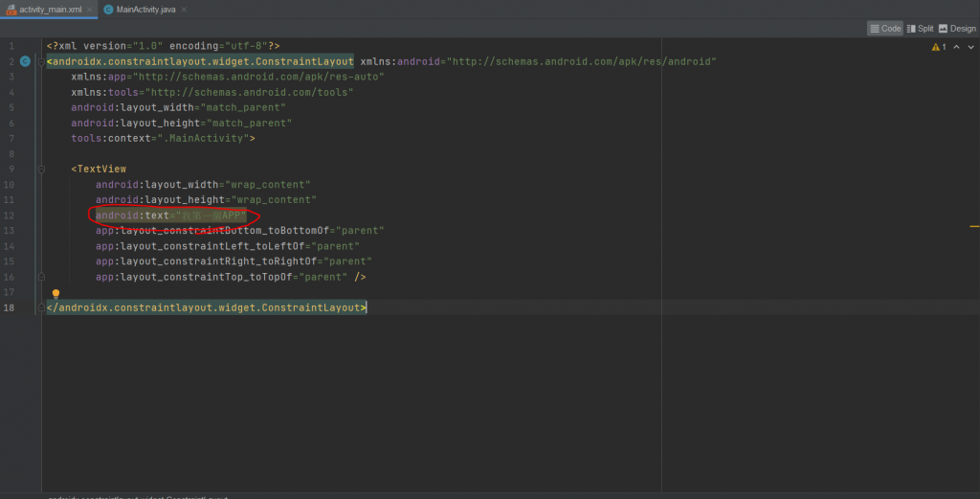Image resolution: width=980 pixels, height=499 pixels.
Task: Collapse the ConstraintLayout opening tag fold
Action: click(41, 62)
